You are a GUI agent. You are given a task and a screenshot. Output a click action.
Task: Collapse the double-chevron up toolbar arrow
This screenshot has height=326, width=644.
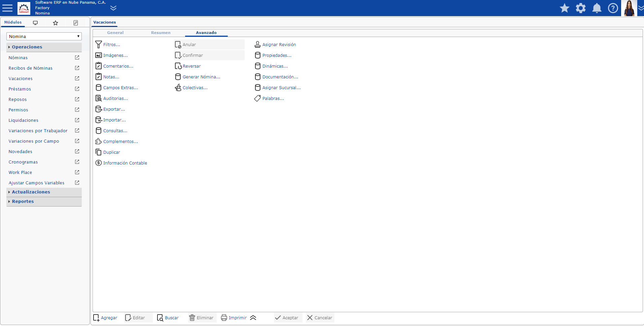253,318
